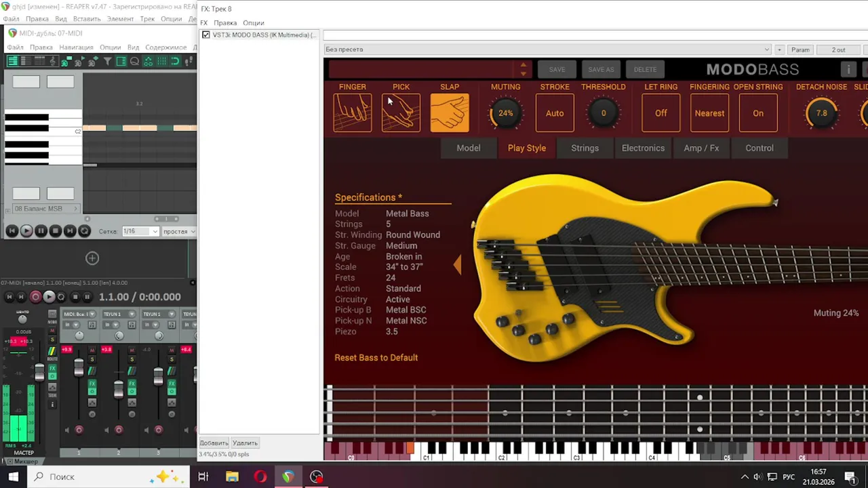Switch to the Strings tab
This screenshot has width=868, height=488.
click(585, 148)
